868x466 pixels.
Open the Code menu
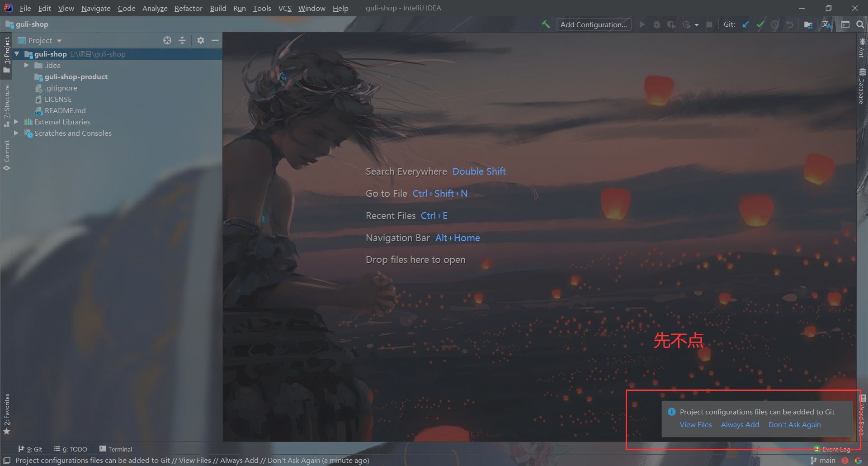pos(127,8)
